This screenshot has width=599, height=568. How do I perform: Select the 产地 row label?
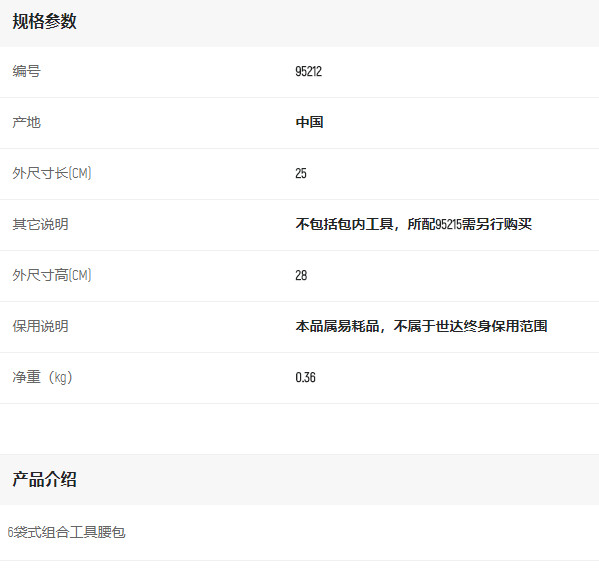(26, 122)
